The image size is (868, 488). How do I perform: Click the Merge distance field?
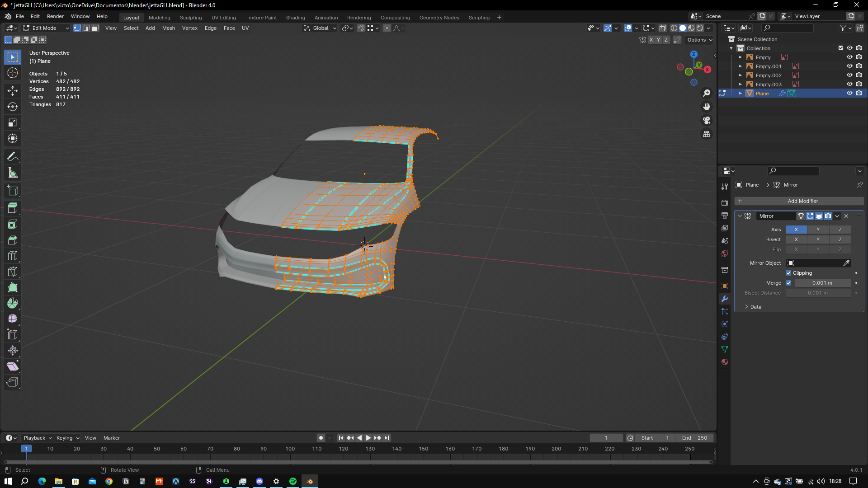pyautogui.click(x=822, y=283)
